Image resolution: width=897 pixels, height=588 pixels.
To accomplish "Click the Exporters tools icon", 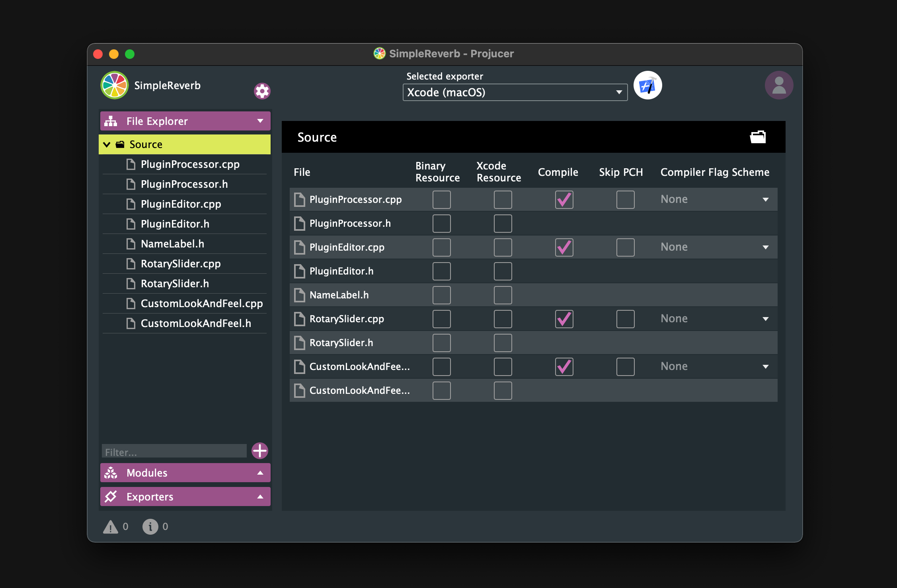I will point(111,496).
